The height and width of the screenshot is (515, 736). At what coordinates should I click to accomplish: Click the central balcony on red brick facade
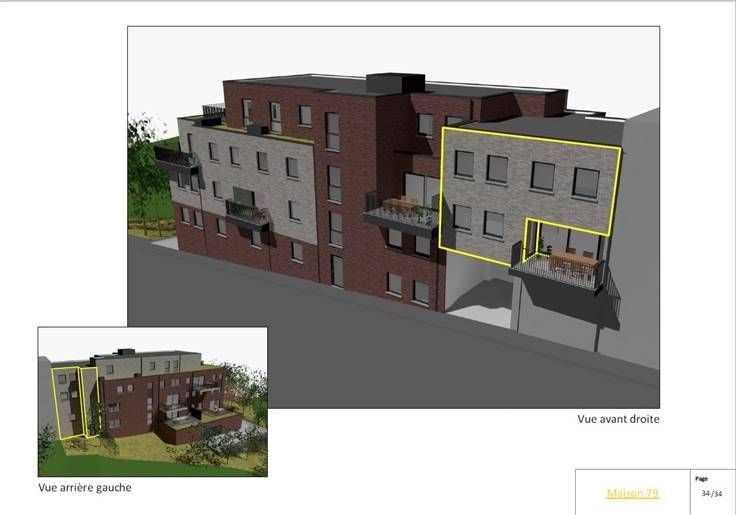click(x=401, y=214)
